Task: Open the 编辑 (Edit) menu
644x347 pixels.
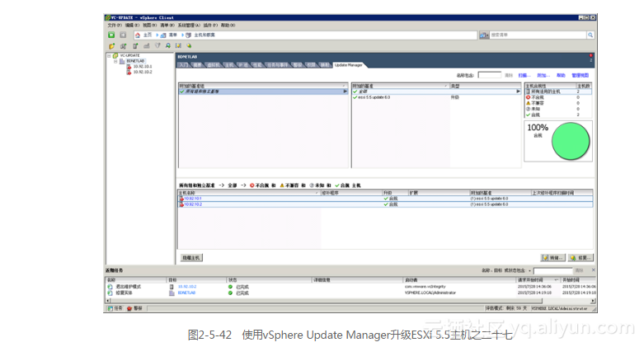Action: pyautogui.click(x=132, y=26)
